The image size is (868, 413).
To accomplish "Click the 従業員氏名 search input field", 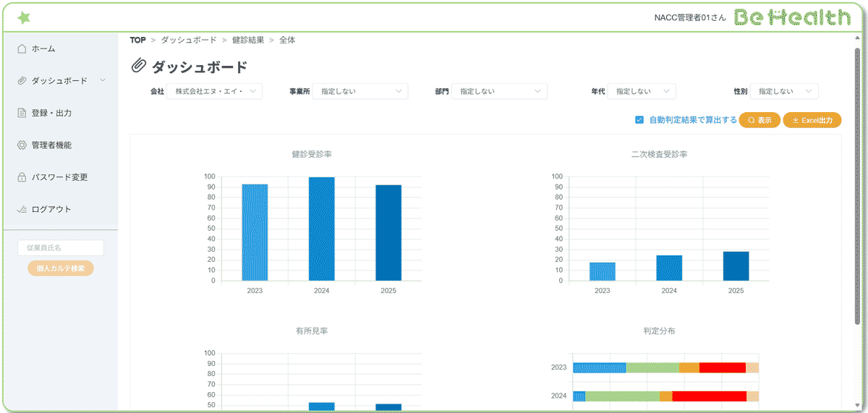I will click(x=61, y=248).
